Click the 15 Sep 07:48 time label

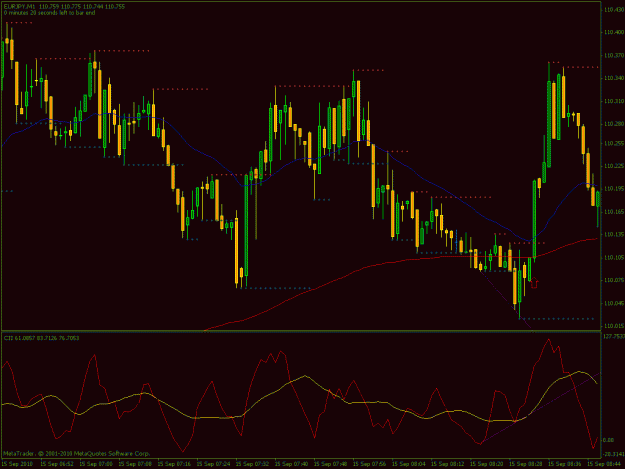[x=330, y=464]
